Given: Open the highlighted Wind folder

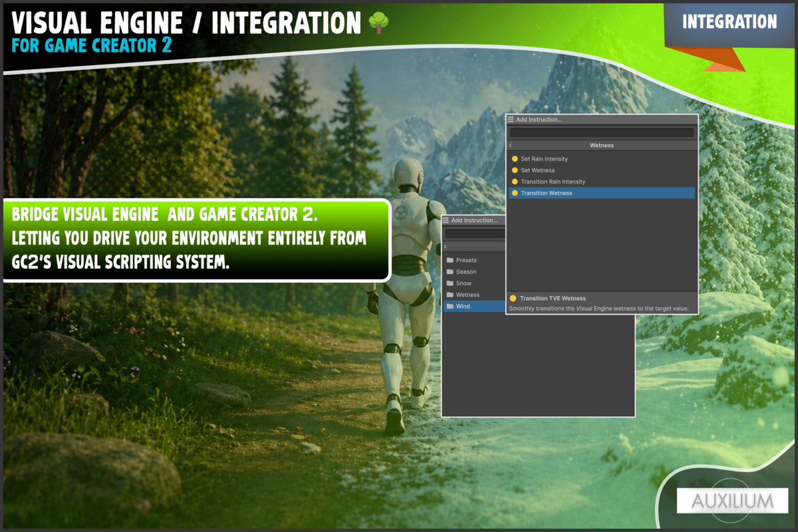Looking at the screenshot, I should click(475, 306).
